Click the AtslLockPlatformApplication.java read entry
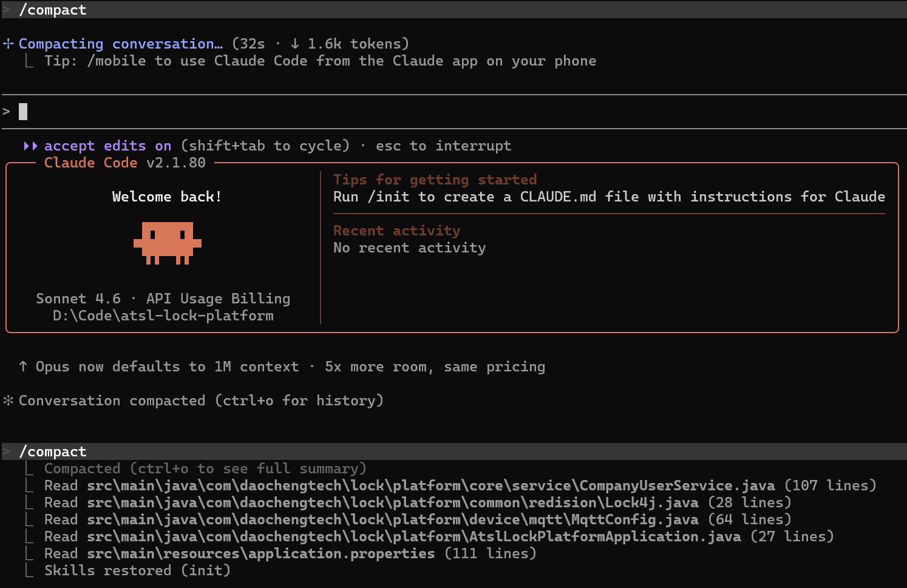Image resolution: width=907 pixels, height=588 pixels. [439, 536]
